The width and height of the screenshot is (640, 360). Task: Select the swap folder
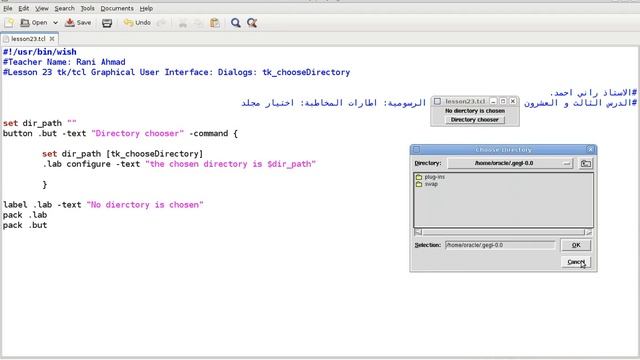click(427, 184)
